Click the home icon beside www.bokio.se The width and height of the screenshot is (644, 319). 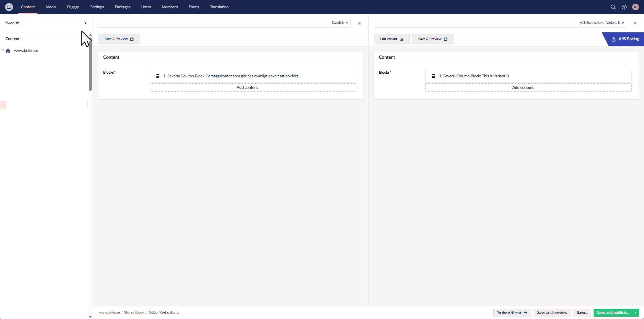[8, 51]
